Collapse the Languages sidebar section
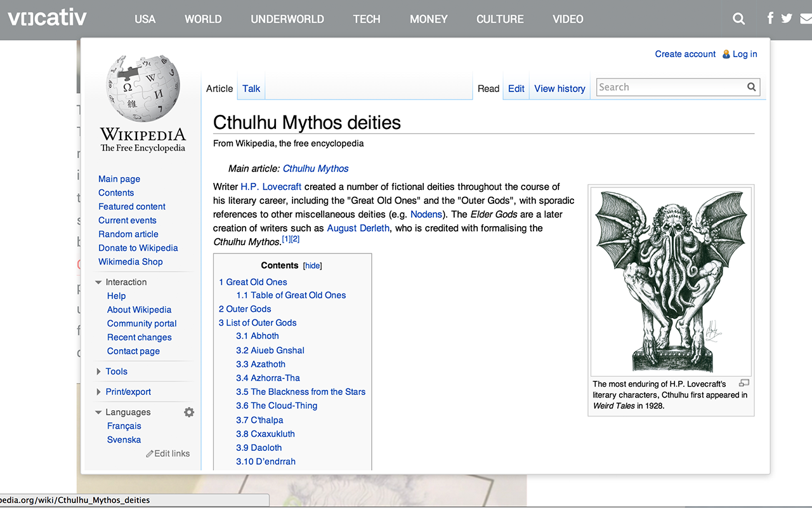This screenshot has height=508, width=812. [98, 413]
